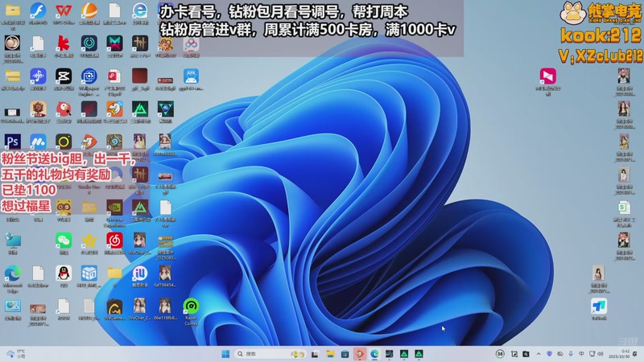644x362 pixels.
Task: Launch Razer Cortex from the desktop
Action: point(191,306)
